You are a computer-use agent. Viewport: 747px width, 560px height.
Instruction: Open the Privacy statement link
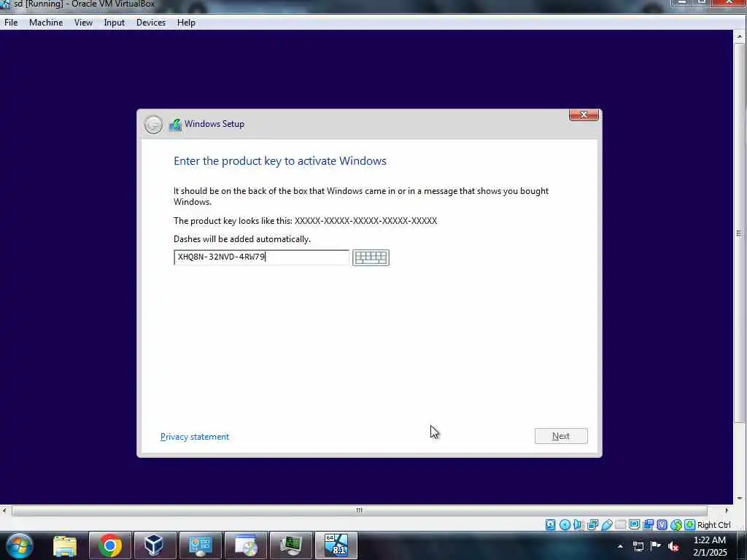tap(194, 437)
